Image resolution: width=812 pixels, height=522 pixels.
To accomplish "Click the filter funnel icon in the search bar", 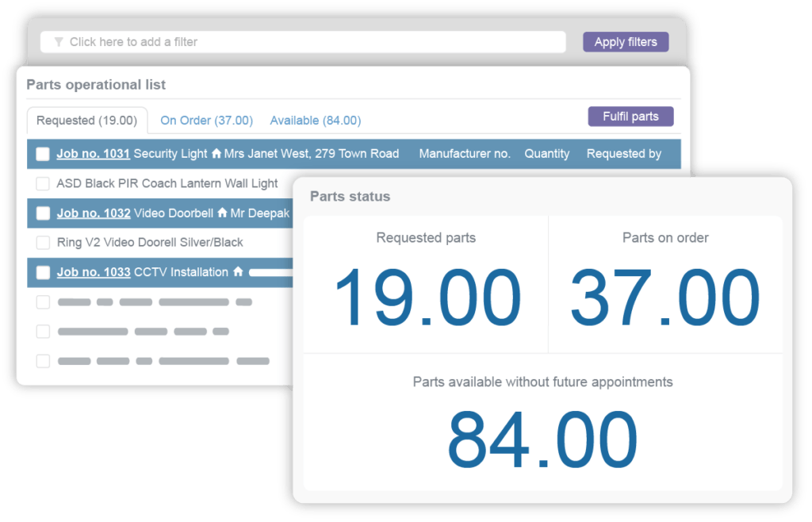I will point(59,41).
